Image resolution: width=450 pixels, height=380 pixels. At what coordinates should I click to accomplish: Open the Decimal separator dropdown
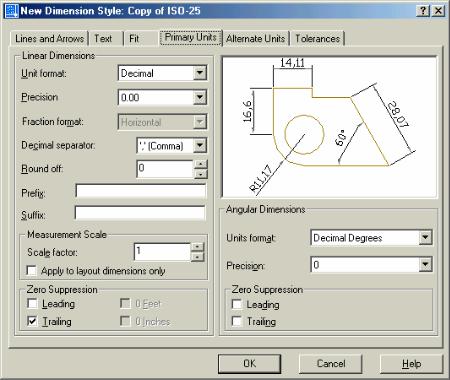pyautogui.click(x=200, y=145)
